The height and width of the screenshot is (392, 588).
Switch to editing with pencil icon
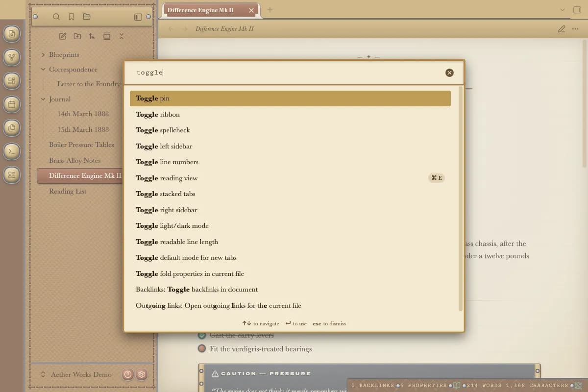562,29
